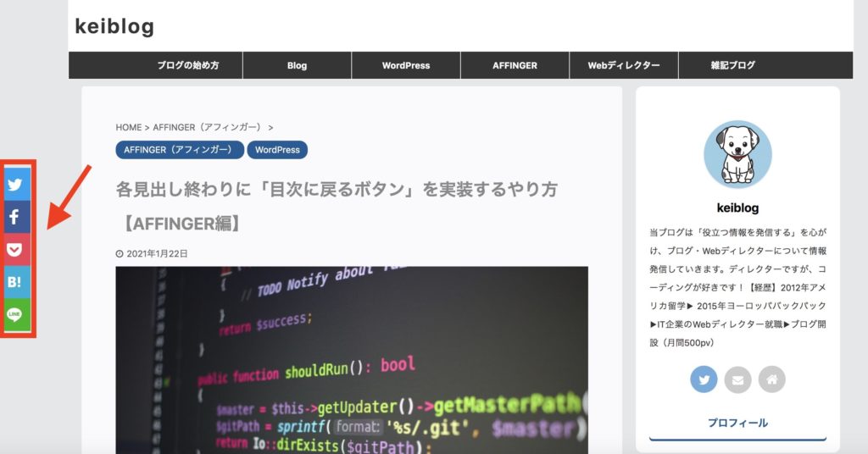
Task: Share the post via the LINE sidebar icon
Action: click(x=17, y=314)
